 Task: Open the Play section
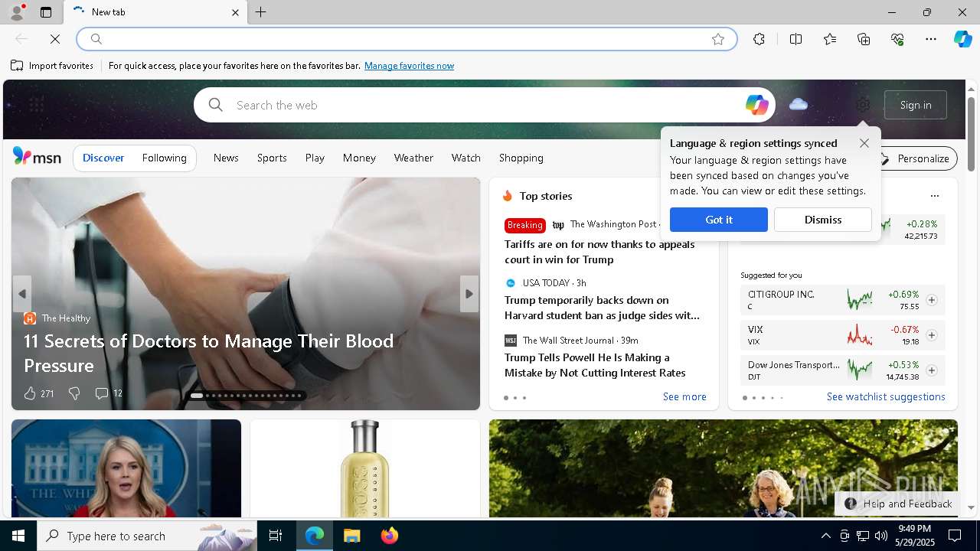(x=315, y=158)
